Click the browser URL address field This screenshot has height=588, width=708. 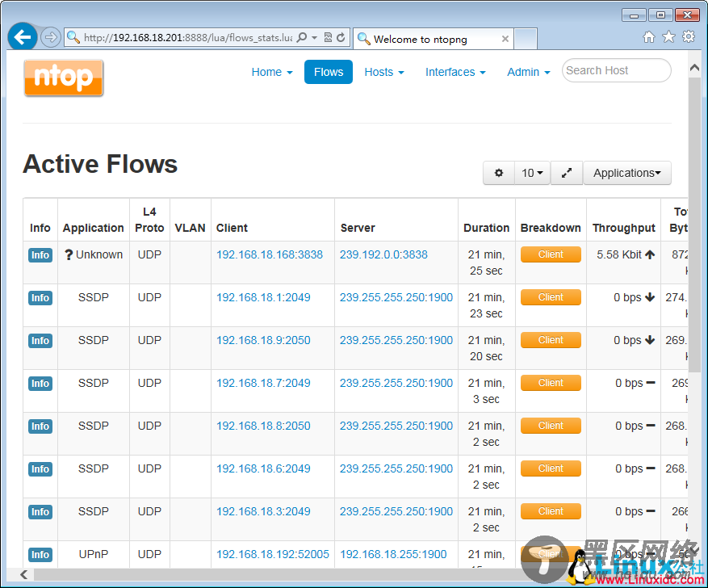pos(188,37)
